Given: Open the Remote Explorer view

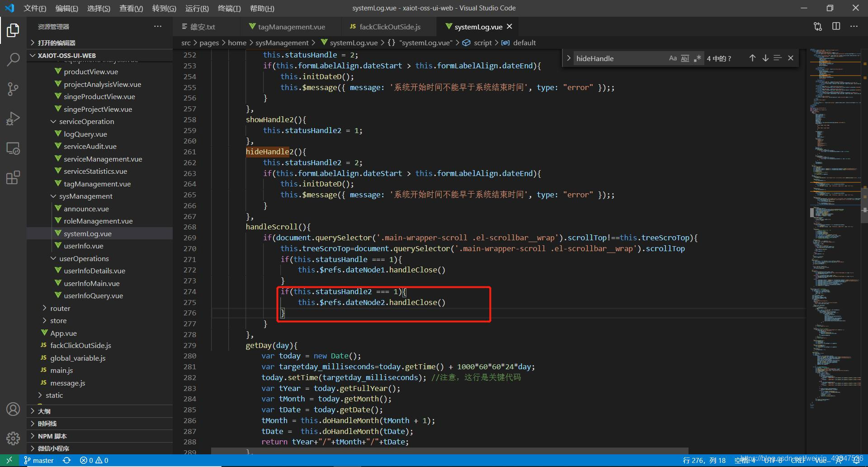Looking at the screenshot, I should pos(13,148).
